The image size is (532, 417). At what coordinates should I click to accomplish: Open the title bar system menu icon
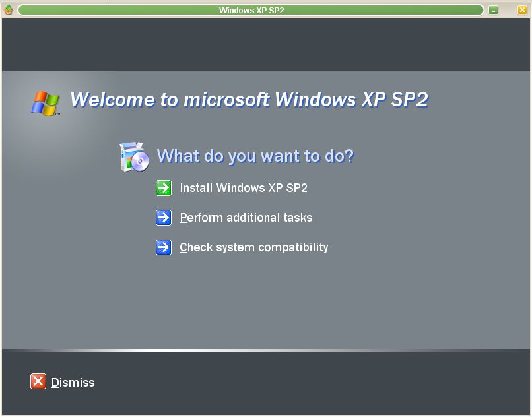click(x=8, y=10)
